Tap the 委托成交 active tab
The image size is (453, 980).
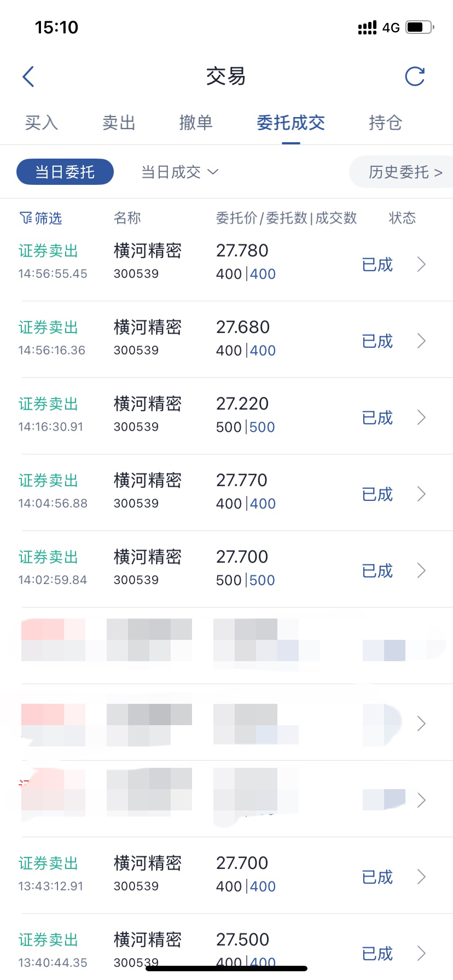(x=291, y=122)
